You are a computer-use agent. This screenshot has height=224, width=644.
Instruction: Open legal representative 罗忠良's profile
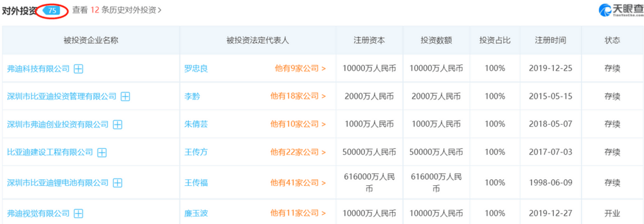pos(196,69)
